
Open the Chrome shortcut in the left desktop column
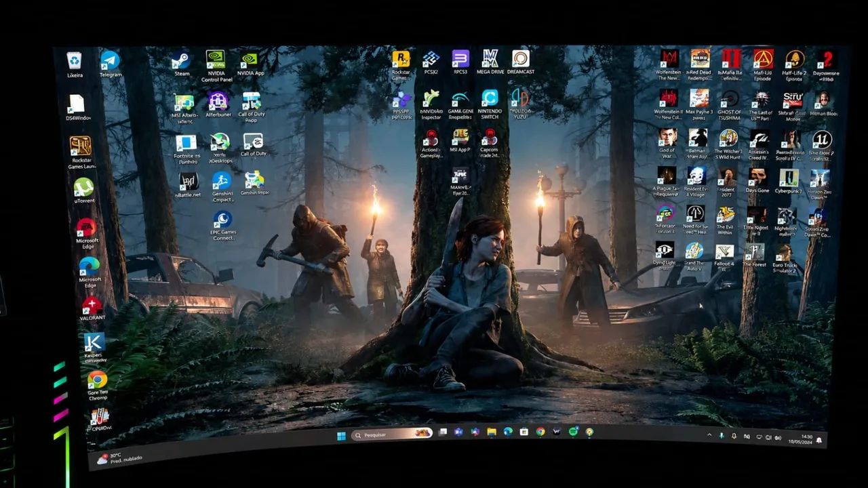(x=98, y=386)
